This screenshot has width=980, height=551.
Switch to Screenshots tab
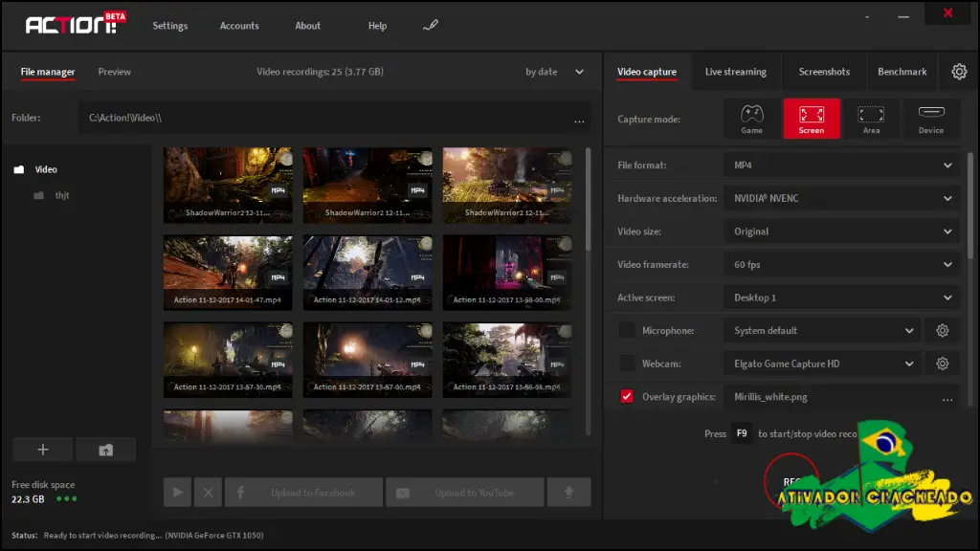[x=824, y=72]
